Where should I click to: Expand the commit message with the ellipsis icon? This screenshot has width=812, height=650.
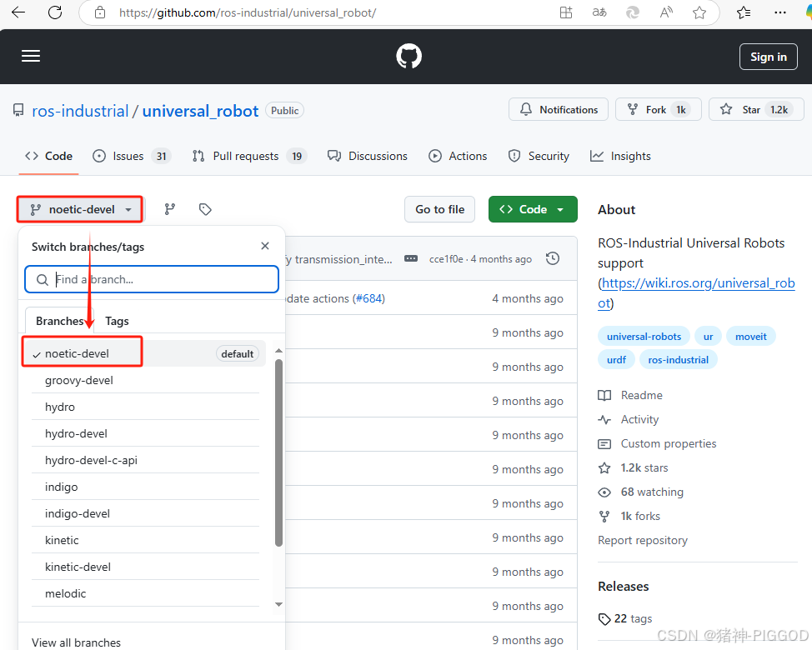pos(411,258)
